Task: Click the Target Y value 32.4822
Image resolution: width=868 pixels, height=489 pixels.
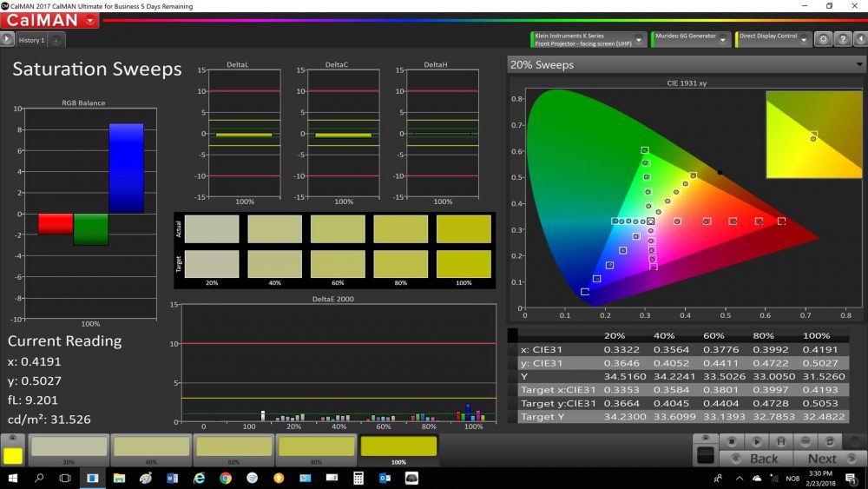Action: click(823, 416)
